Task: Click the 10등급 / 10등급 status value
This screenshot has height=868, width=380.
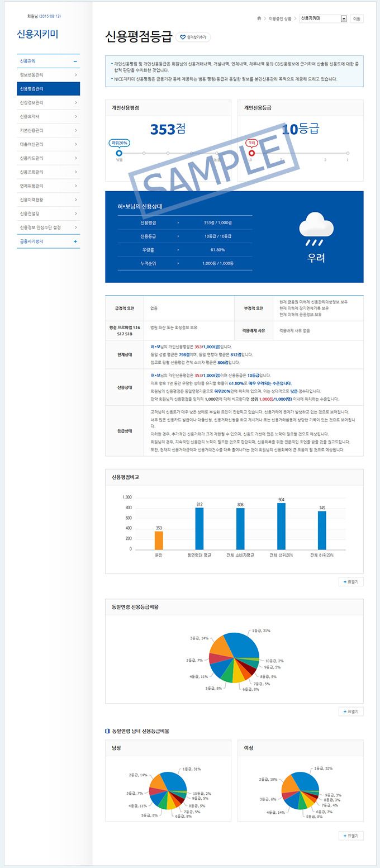Action: point(218,236)
